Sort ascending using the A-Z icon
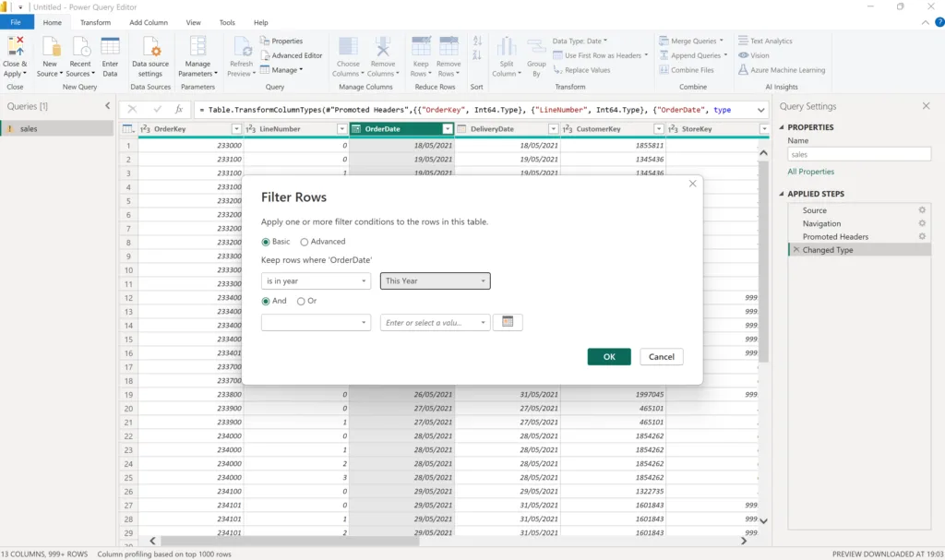The height and width of the screenshot is (560, 945). [x=477, y=41]
